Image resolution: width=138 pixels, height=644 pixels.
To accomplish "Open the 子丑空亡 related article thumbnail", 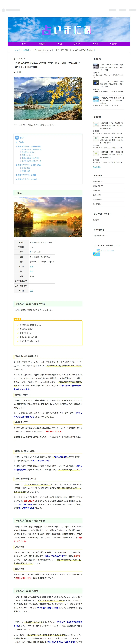I will [x=96, y=99].
